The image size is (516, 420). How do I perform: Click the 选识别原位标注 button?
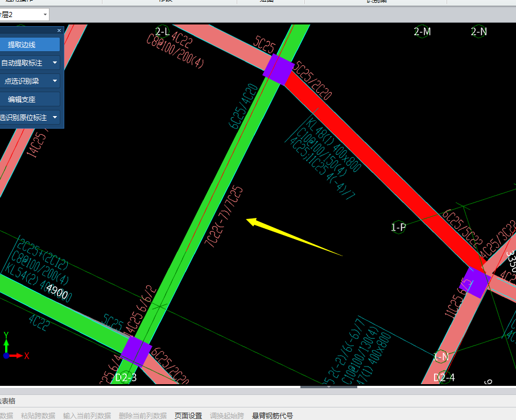(23, 117)
